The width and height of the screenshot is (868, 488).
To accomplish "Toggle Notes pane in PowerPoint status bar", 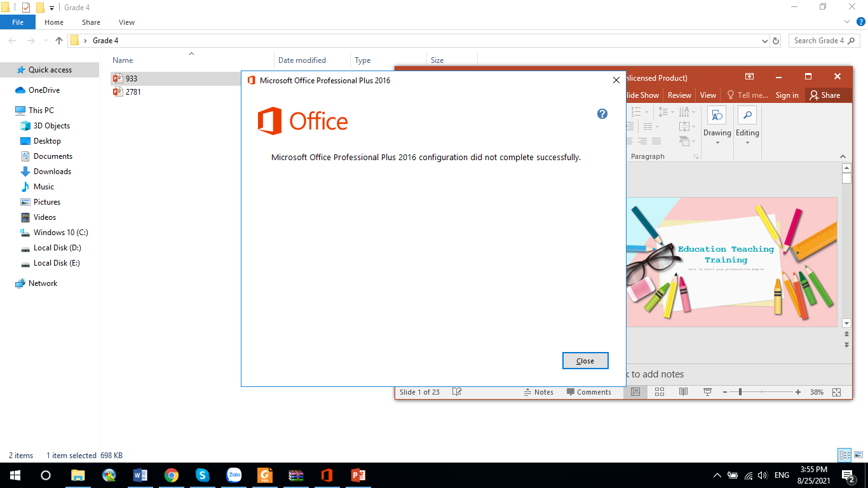I will [x=539, y=392].
